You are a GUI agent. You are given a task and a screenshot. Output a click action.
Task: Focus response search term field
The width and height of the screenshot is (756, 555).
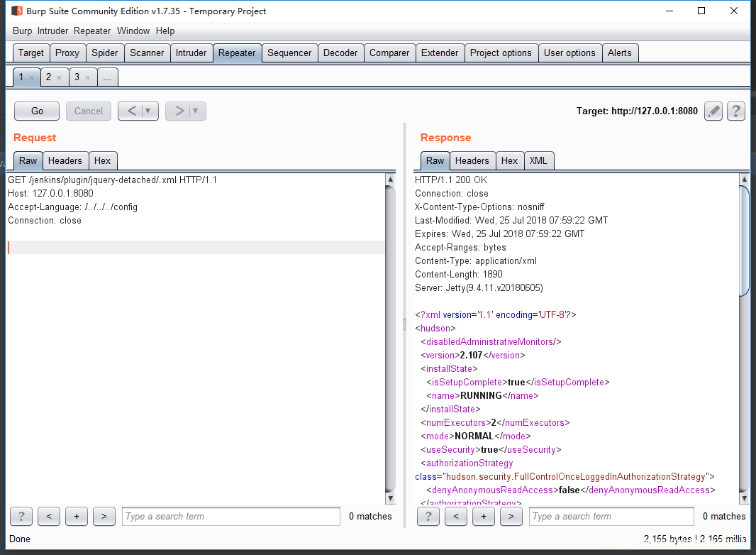(x=611, y=516)
